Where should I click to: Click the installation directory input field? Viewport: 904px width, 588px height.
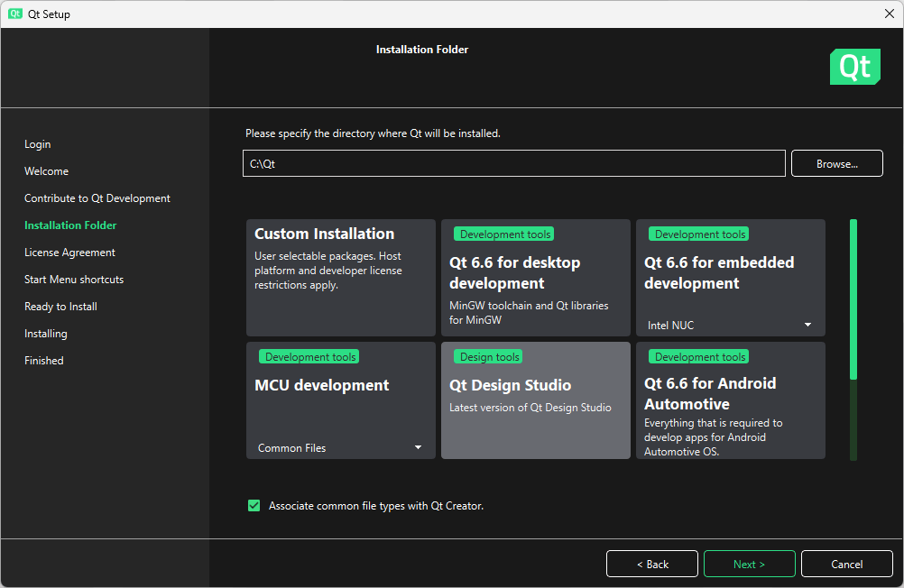click(513, 163)
